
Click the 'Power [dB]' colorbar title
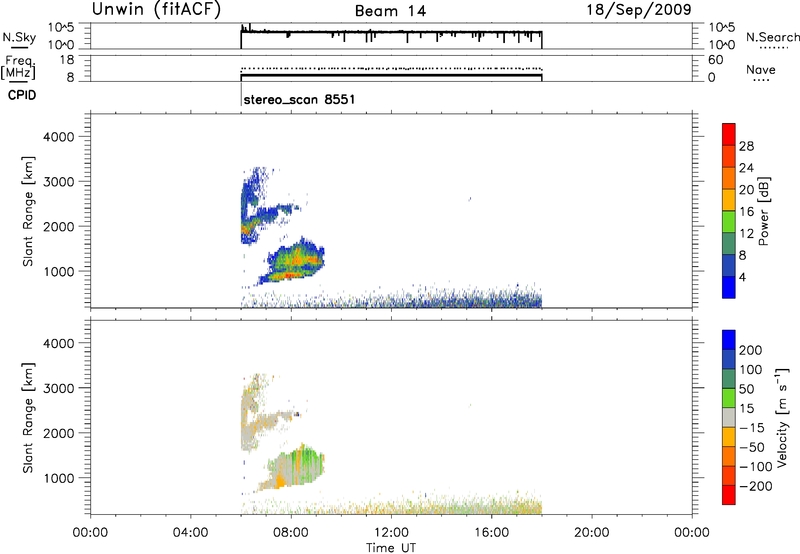pyautogui.click(x=764, y=211)
